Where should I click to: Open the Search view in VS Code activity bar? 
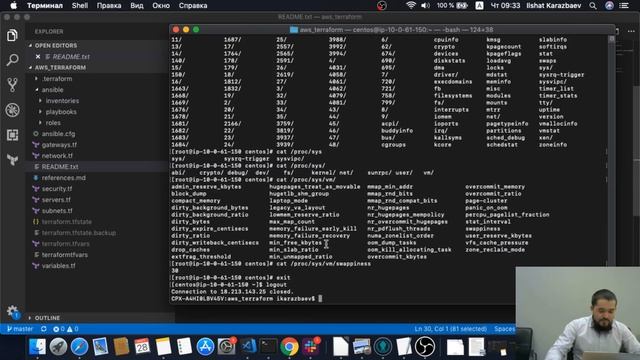coord(12,60)
